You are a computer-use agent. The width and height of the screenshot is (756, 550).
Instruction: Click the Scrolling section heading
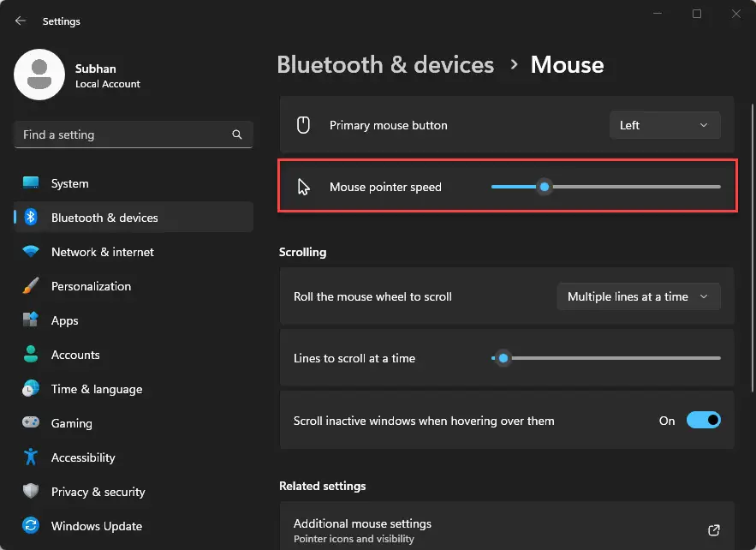point(302,252)
